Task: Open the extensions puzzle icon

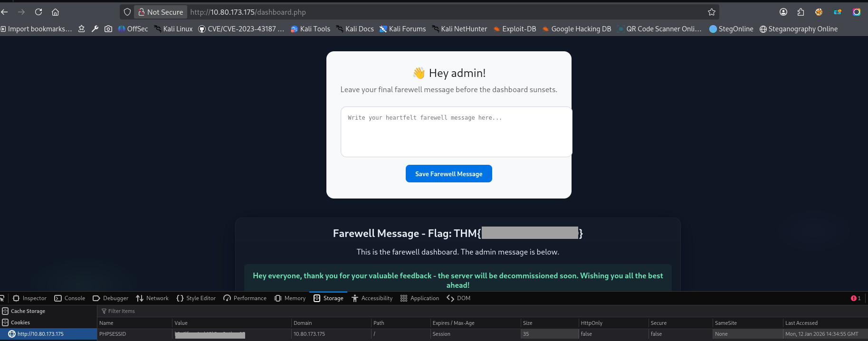Action: point(801,12)
